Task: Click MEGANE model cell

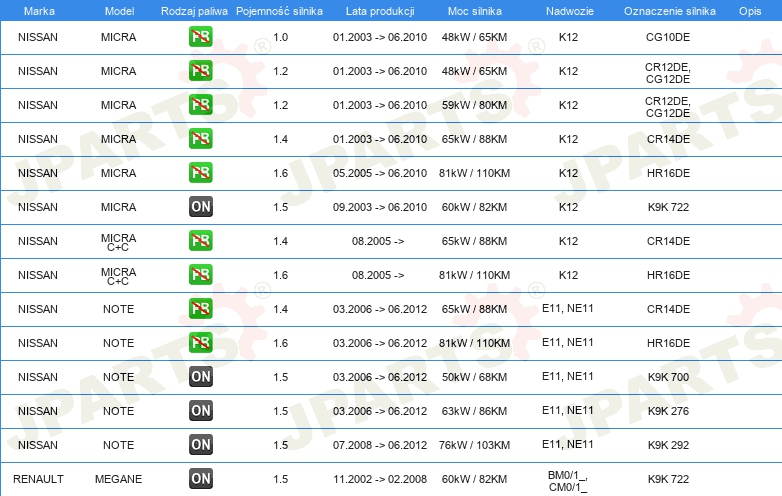Action: coord(118,479)
